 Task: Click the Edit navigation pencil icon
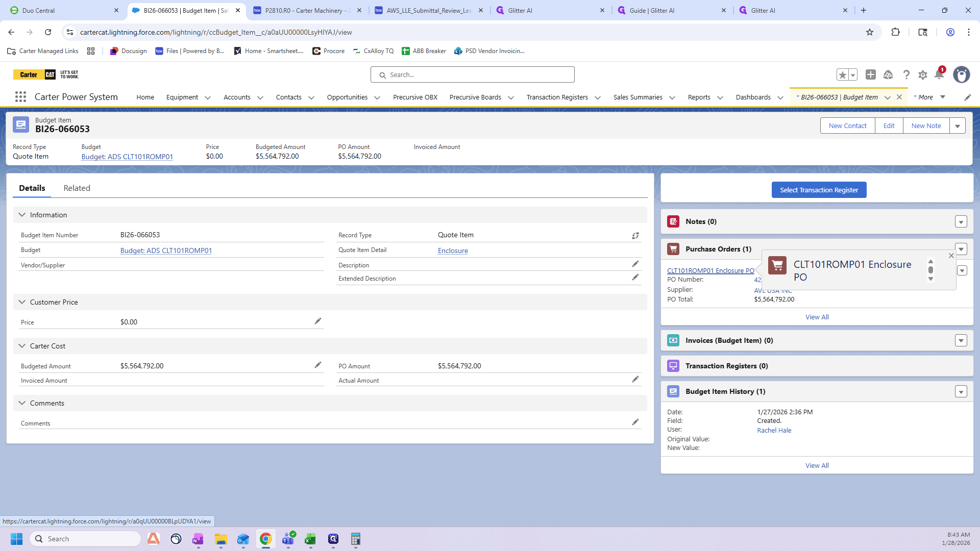pos(967,97)
